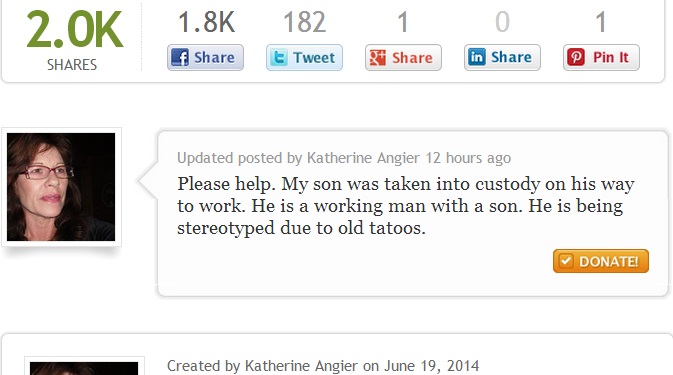The width and height of the screenshot is (673, 375).
Task: Click the Twitter bird icon
Action: (279, 57)
